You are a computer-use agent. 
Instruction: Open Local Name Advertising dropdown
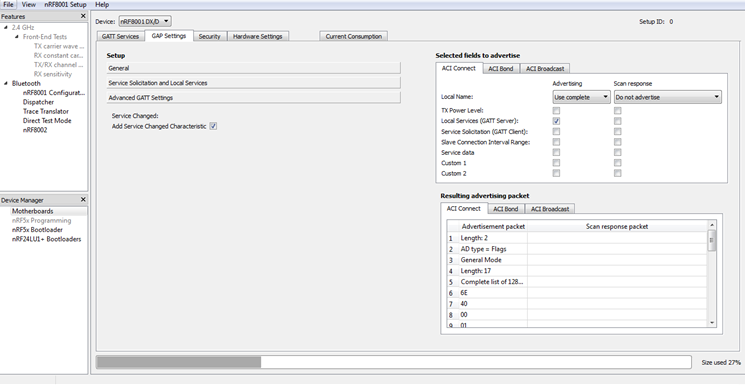click(x=581, y=97)
